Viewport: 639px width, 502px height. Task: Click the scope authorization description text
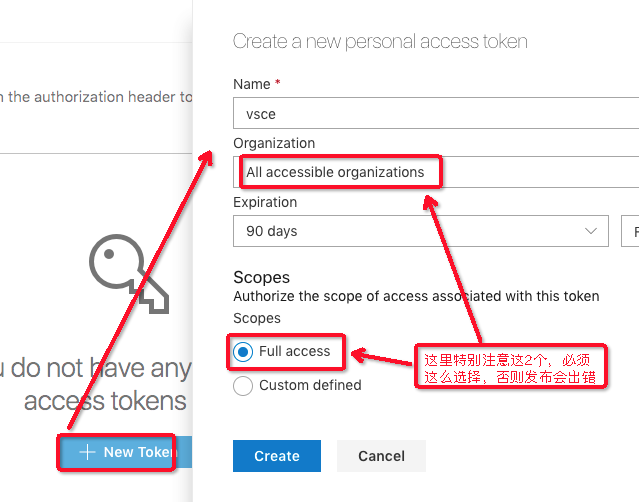point(416,296)
